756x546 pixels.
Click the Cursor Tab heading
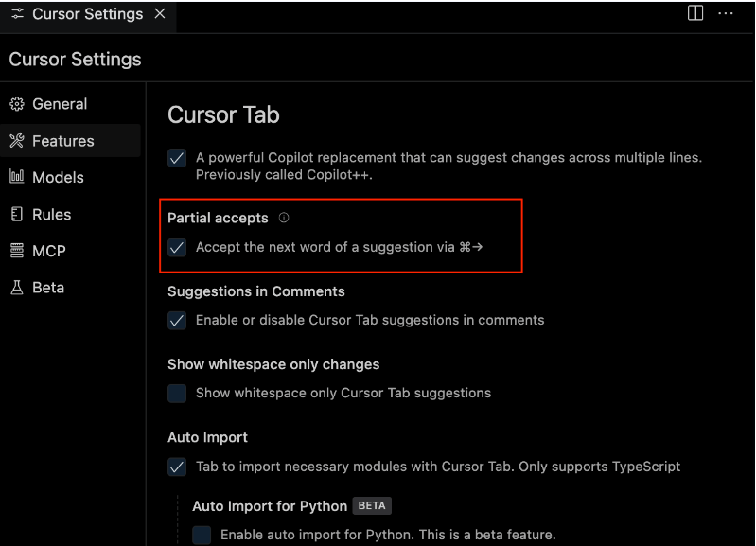pyautogui.click(x=223, y=114)
